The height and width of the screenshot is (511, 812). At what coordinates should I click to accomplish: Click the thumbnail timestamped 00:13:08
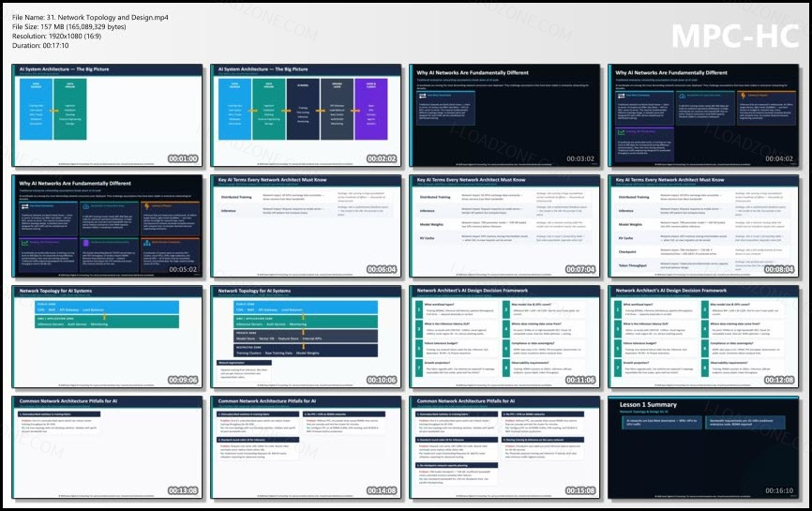(107, 447)
